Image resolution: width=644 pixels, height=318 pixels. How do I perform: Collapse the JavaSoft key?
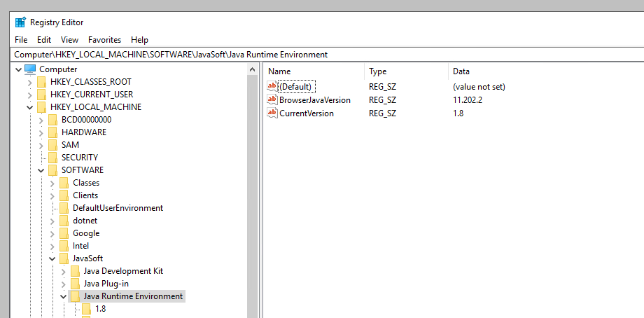(x=52, y=258)
